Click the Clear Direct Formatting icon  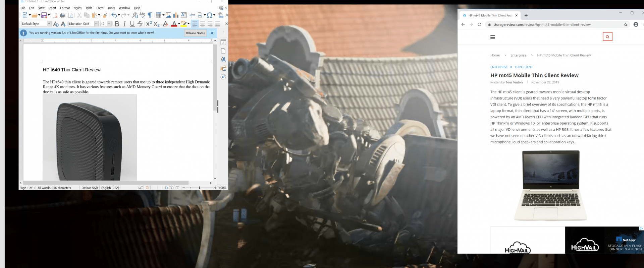tap(165, 24)
